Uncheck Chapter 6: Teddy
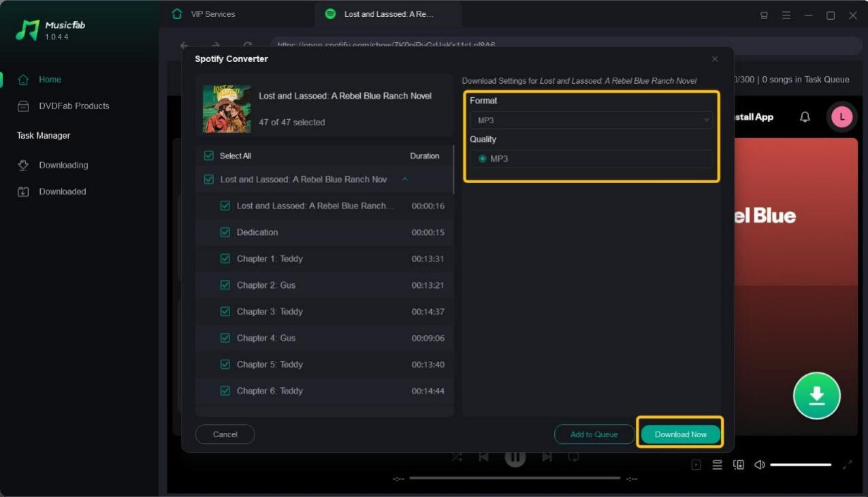The image size is (868, 497). pos(225,391)
